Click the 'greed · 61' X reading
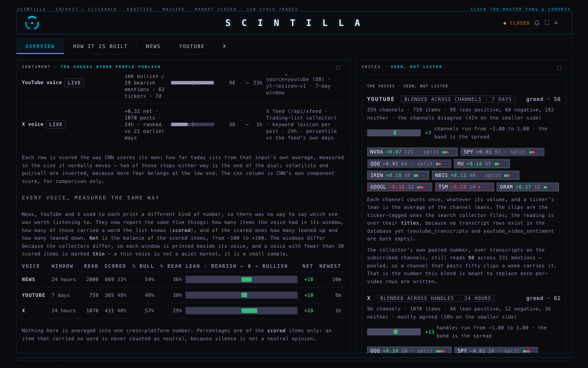Viewport: 588px width, 368px height. tap(543, 298)
